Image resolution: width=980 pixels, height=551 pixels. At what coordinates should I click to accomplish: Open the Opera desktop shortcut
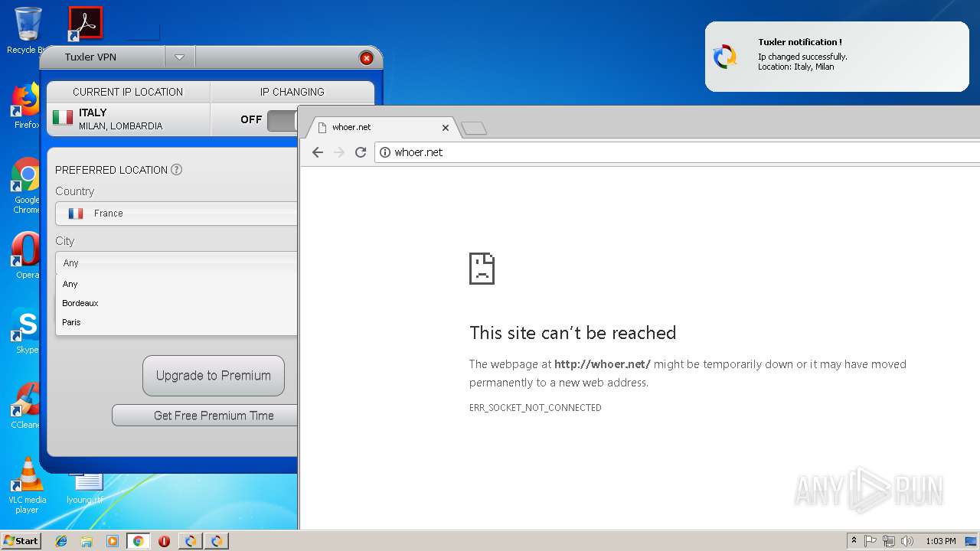point(26,256)
